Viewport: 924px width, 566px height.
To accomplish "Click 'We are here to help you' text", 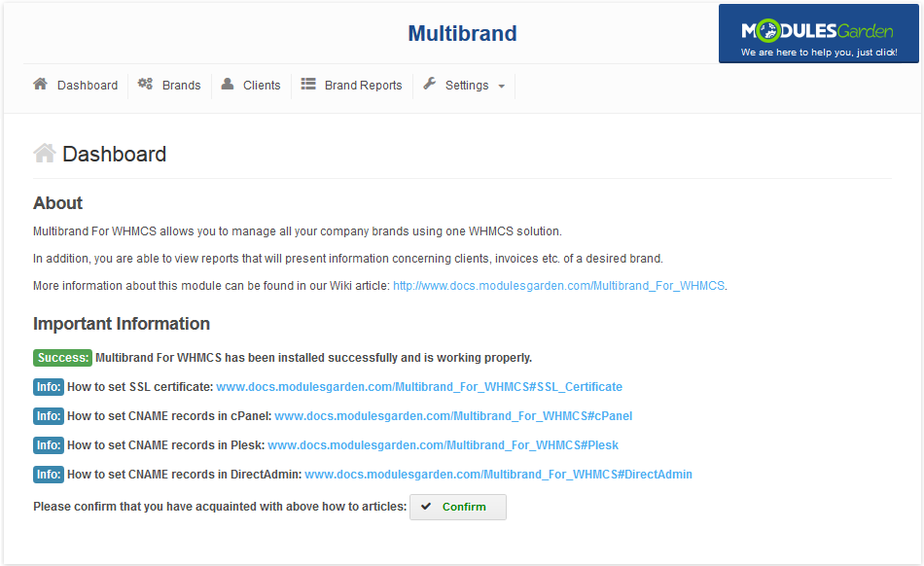I will coord(819,53).
